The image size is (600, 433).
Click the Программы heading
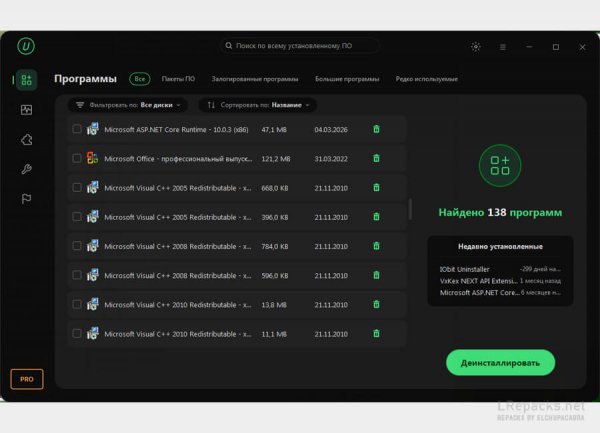coord(85,79)
